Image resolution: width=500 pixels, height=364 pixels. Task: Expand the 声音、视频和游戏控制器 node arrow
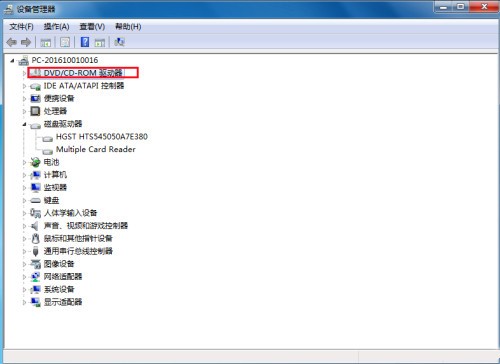[24, 226]
